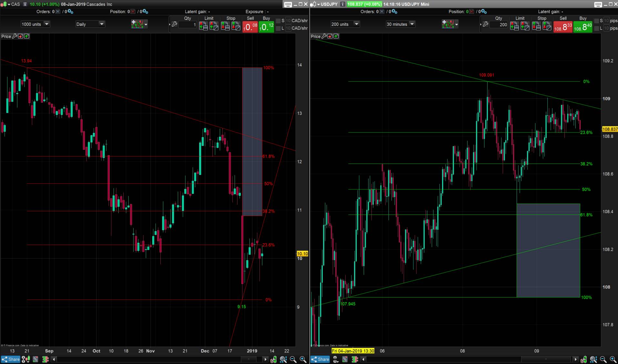Click the 10.10 price label on CAS axis

(x=302, y=254)
